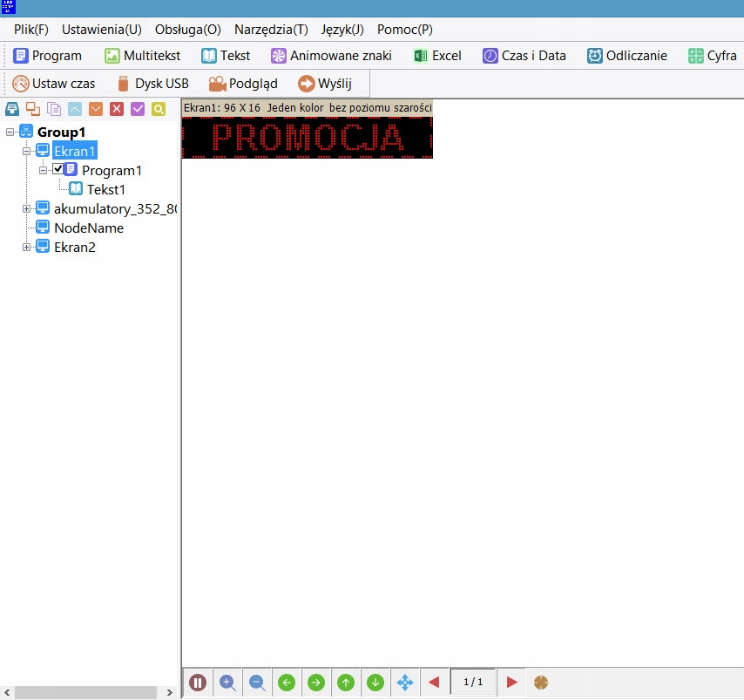The width and height of the screenshot is (744, 700).
Task: Select Tekst1 in the tree
Action: click(105, 189)
